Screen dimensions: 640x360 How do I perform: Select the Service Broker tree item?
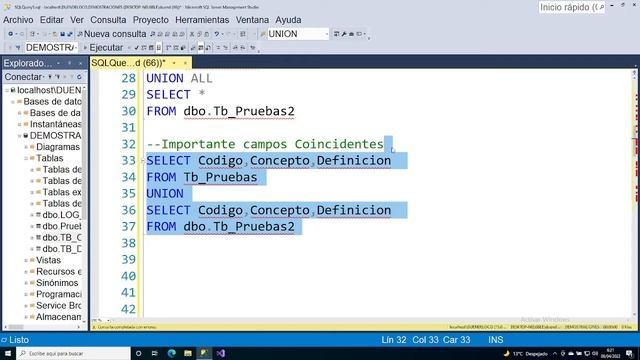(x=58, y=305)
